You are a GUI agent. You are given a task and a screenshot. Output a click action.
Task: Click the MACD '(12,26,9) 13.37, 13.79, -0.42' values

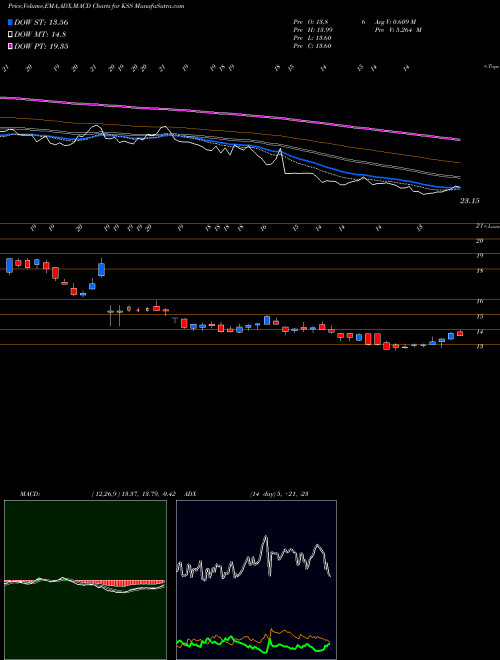point(133,494)
